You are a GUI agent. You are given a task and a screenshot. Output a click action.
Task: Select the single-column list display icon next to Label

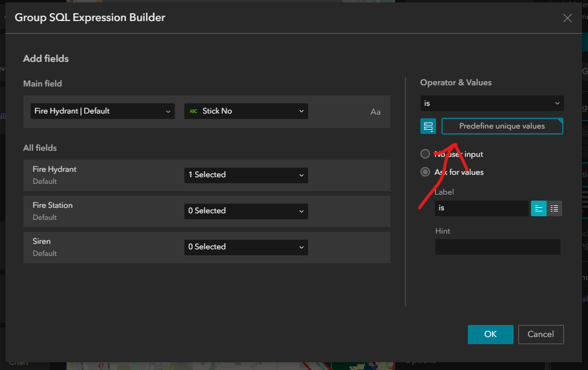click(538, 208)
